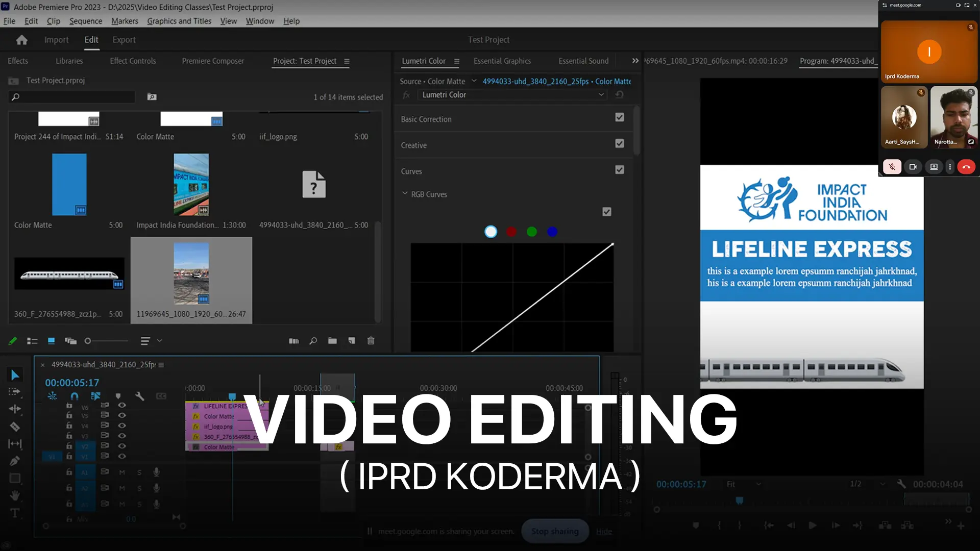The image size is (980, 551).
Task: Switch Project panel to Freeform view
Action: pyautogui.click(x=70, y=341)
